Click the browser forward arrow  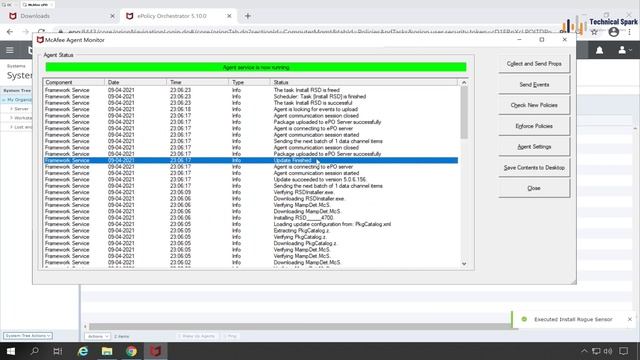[25, 32]
